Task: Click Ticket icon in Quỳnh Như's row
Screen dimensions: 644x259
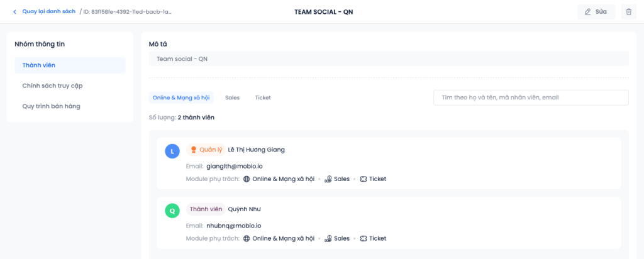Action: pyautogui.click(x=364, y=239)
